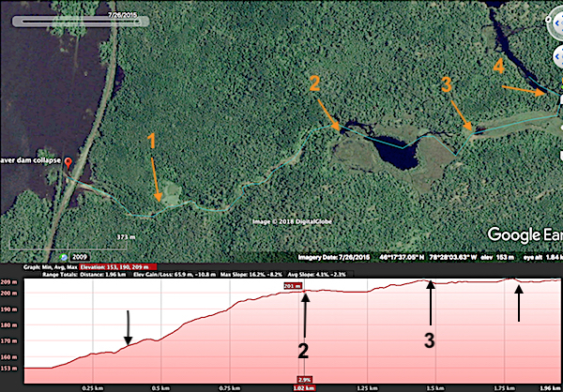Click the orange arrow beneath number 4

(x=524, y=89)
